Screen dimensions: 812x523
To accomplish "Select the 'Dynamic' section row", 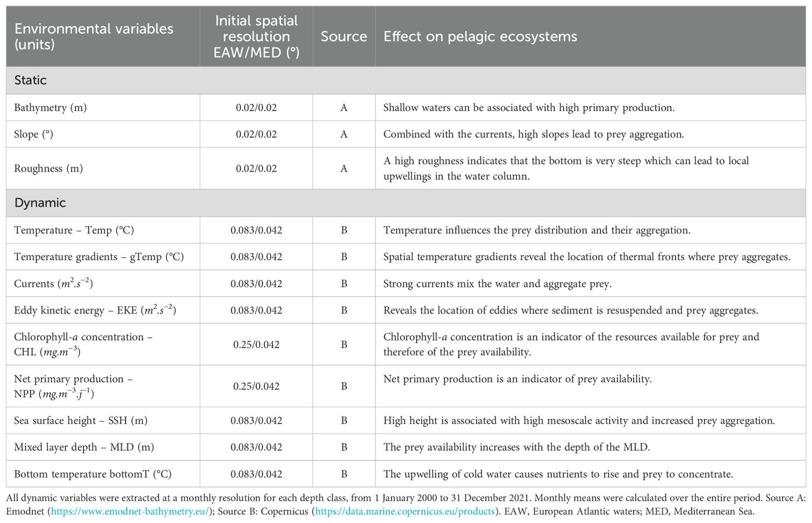I will (406, 203).
